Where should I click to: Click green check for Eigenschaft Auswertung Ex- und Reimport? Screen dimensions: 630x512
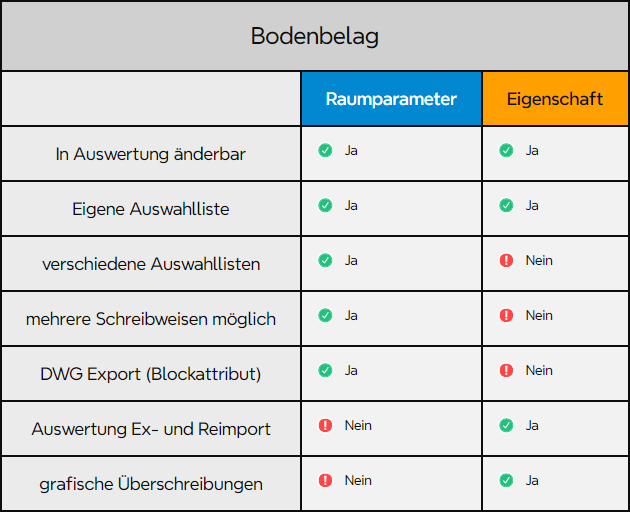coord(506,425)
